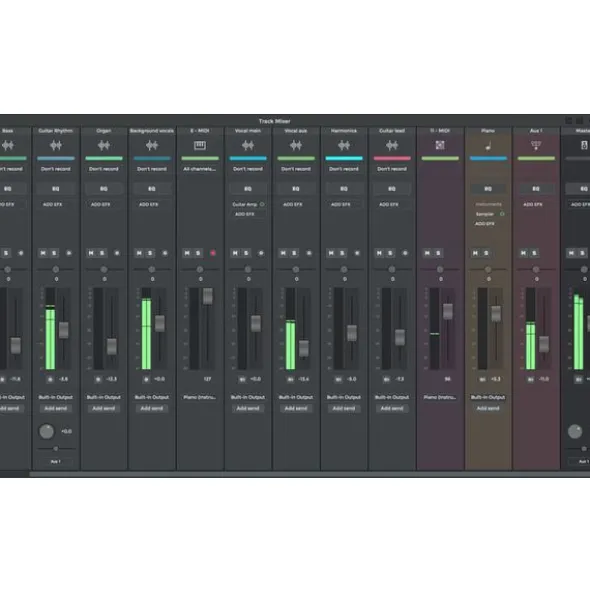Image resolution: width=590 pixels, height=591 pixels.
Task: Click the Guitar Rhythm send level knob
Action: pos(47,431)
